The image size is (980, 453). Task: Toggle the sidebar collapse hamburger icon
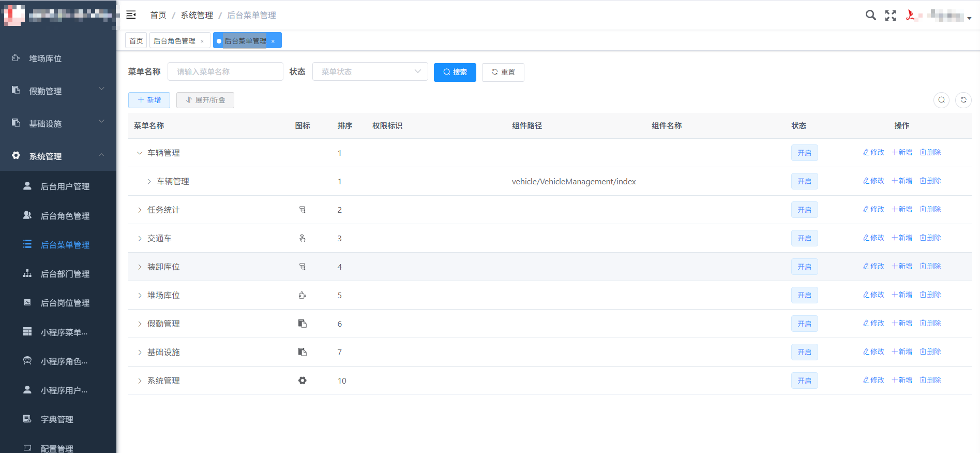[x=131, y=14]
